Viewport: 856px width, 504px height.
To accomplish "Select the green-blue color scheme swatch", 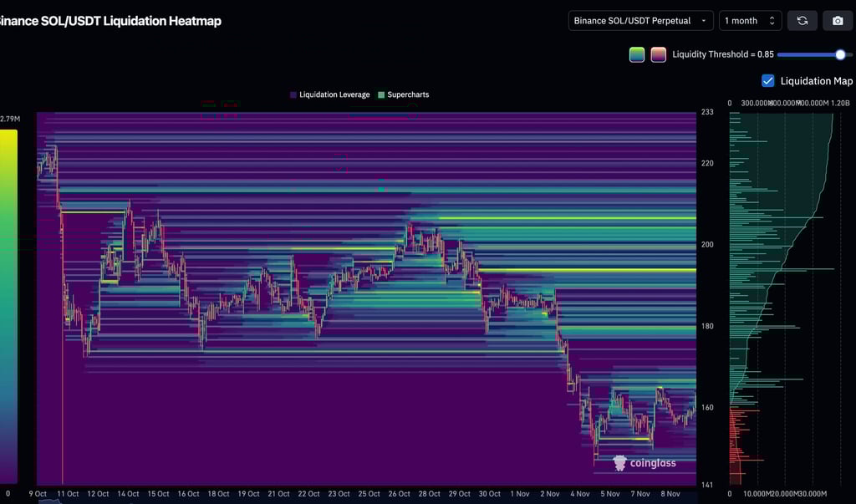I will 636,54.
